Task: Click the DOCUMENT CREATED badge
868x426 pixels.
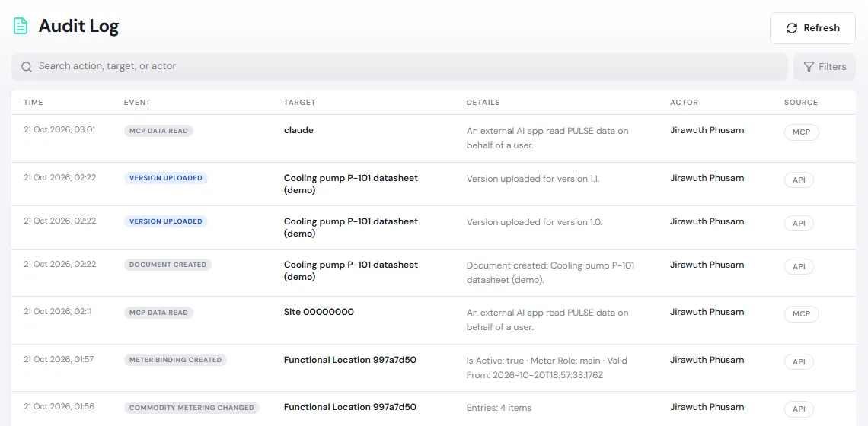Action: click(x=168, y=265)
